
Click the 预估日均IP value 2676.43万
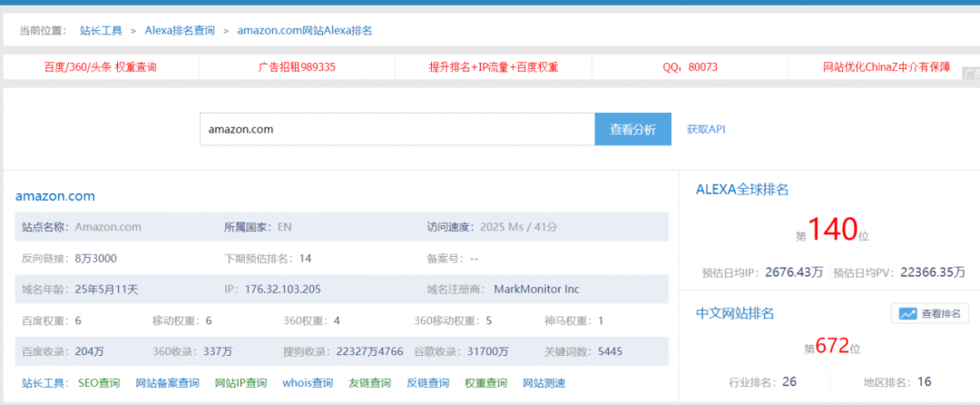tap(794, 272)
